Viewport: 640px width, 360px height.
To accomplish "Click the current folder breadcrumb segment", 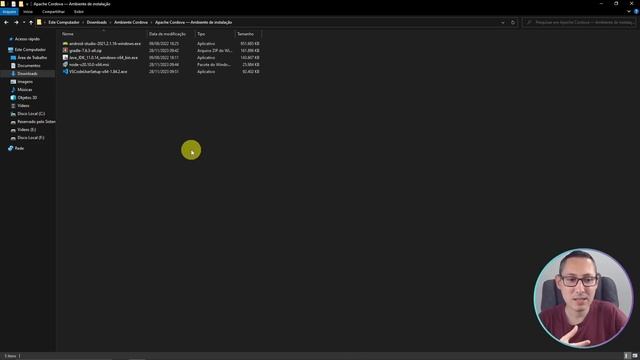I will pyautogui.click(x=193, y=22).
